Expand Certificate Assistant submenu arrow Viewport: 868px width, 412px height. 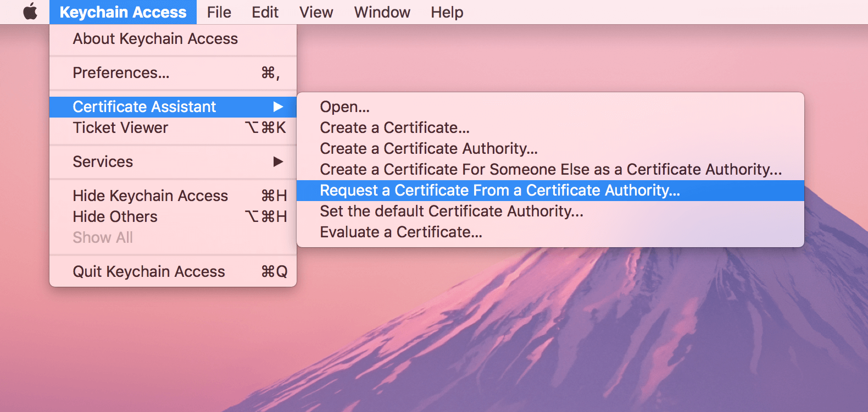tap(278, 107)
